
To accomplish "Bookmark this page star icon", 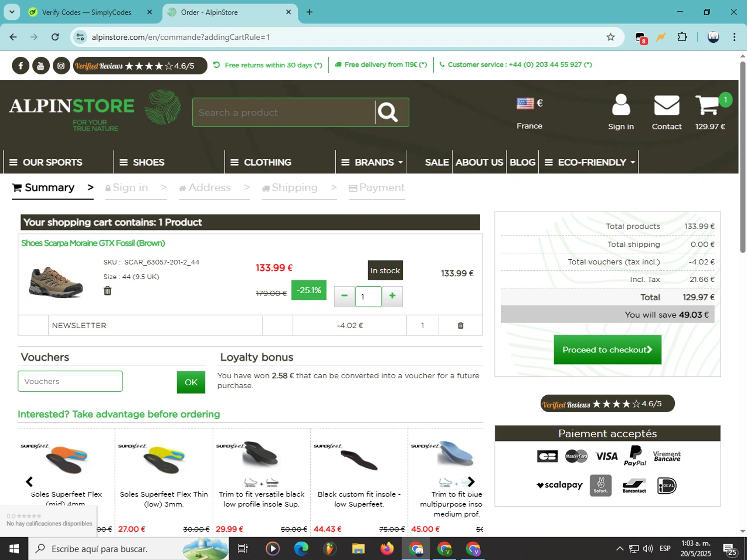I will [x=611, y=37].
